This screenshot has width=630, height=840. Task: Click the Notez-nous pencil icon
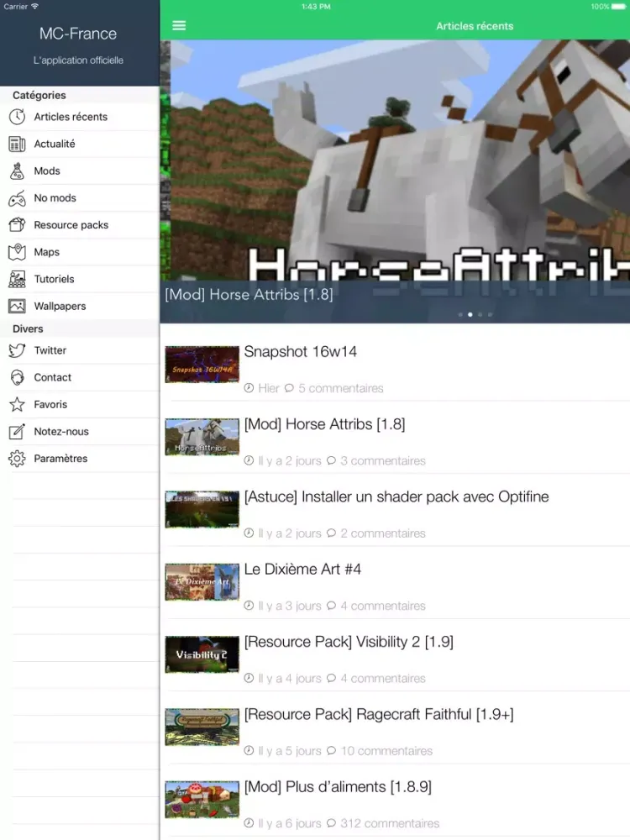click(x=17, y=431)
